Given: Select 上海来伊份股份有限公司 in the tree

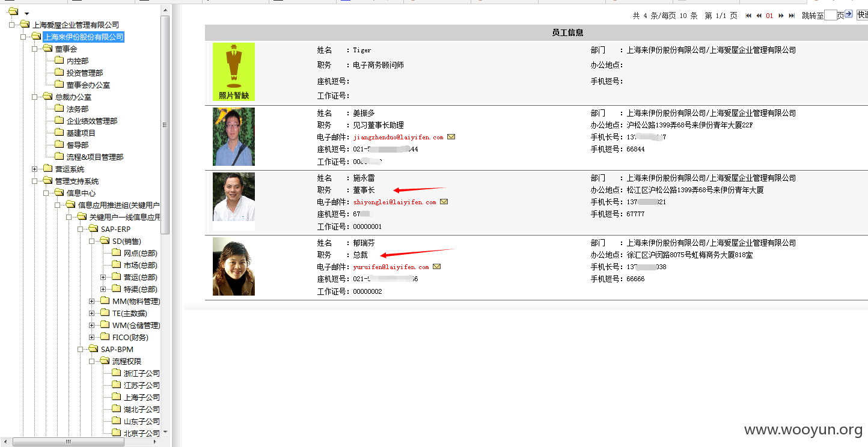Looking at the screenshot, I should [x=84, y=37].
